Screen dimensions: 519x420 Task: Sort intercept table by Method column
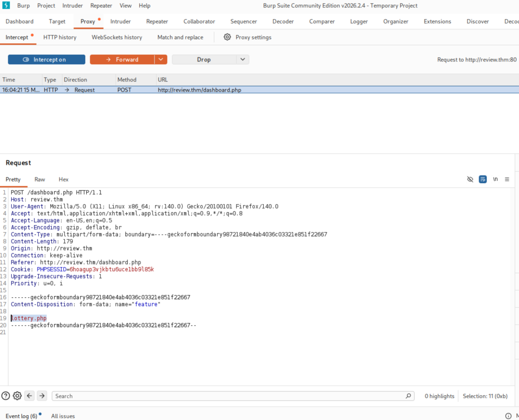136,80
